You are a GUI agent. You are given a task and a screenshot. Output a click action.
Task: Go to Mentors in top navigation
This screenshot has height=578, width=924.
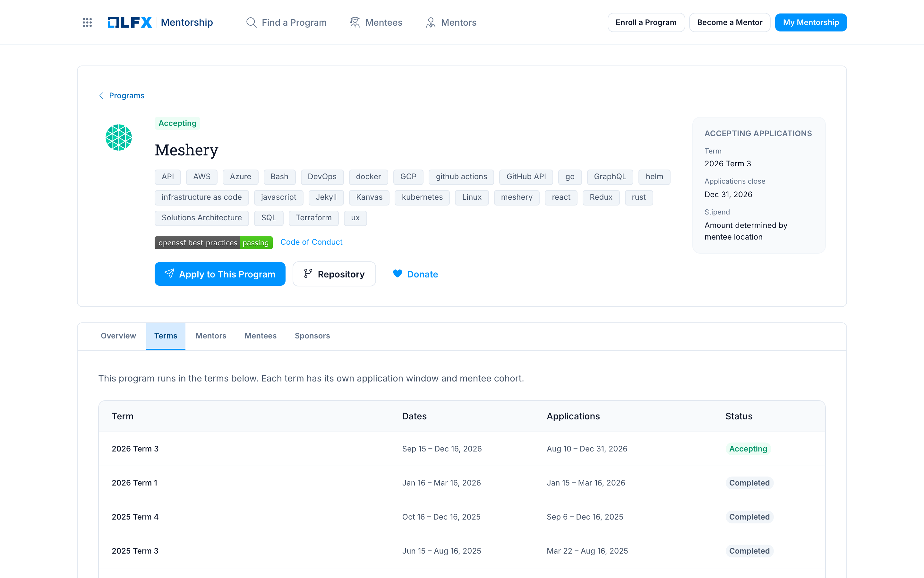click(451, 22)
